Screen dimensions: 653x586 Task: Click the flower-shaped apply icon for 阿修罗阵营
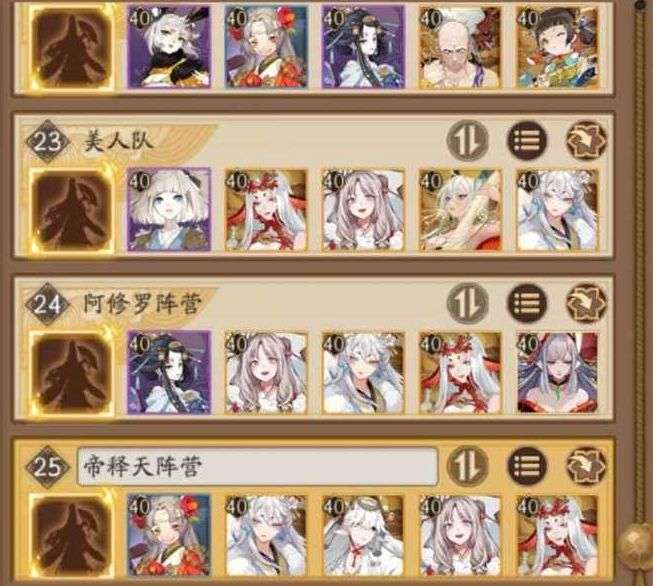[587, 303]
